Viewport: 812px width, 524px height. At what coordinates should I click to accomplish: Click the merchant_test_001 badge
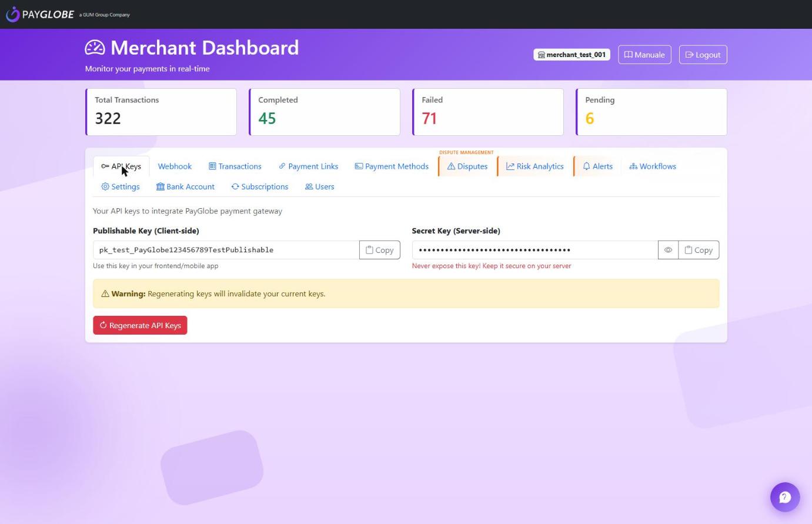[572, 55]
